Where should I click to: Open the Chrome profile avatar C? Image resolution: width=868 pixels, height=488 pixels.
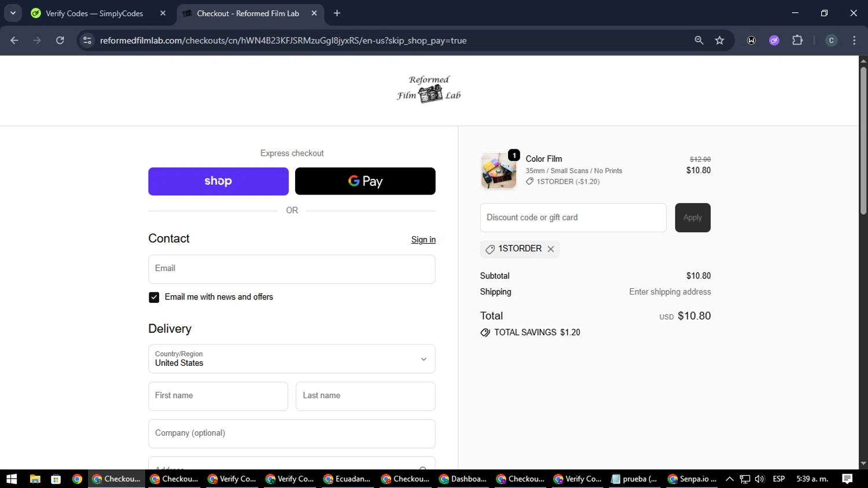(832, 41)
